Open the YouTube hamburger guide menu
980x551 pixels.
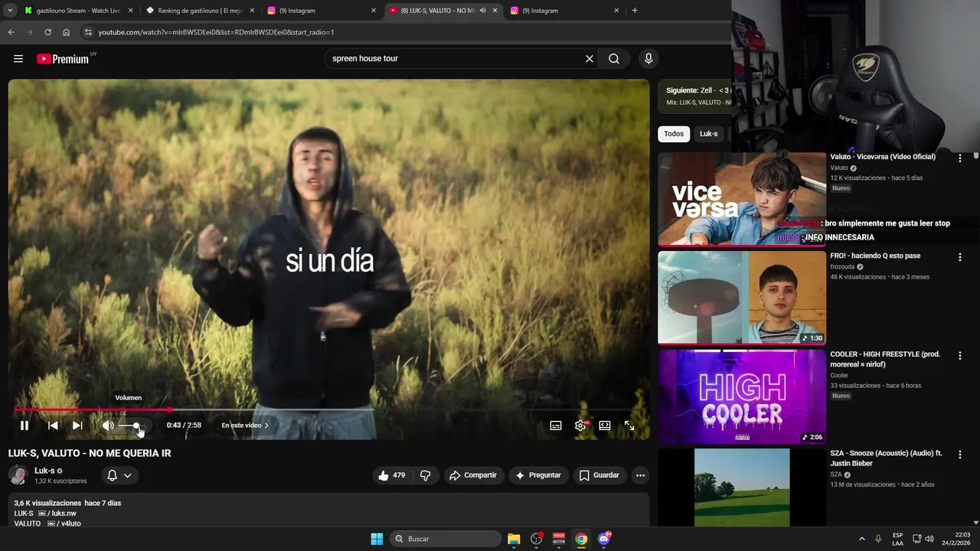point(18,59)
